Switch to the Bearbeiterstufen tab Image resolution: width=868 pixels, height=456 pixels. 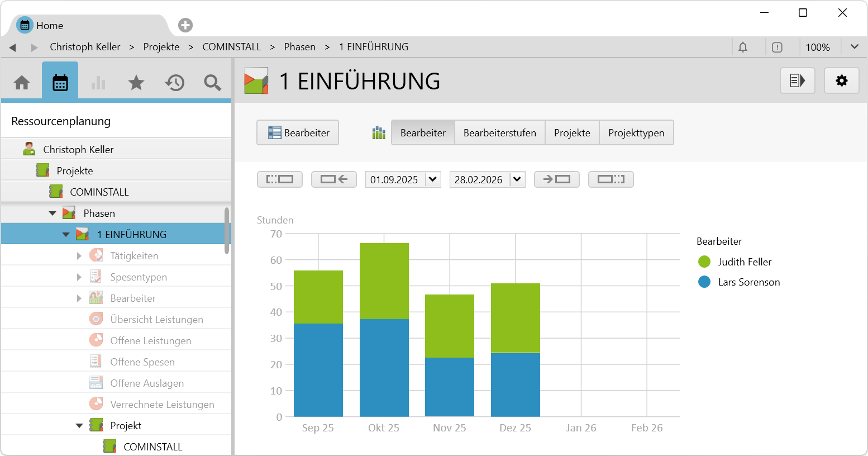coord(499,133)
